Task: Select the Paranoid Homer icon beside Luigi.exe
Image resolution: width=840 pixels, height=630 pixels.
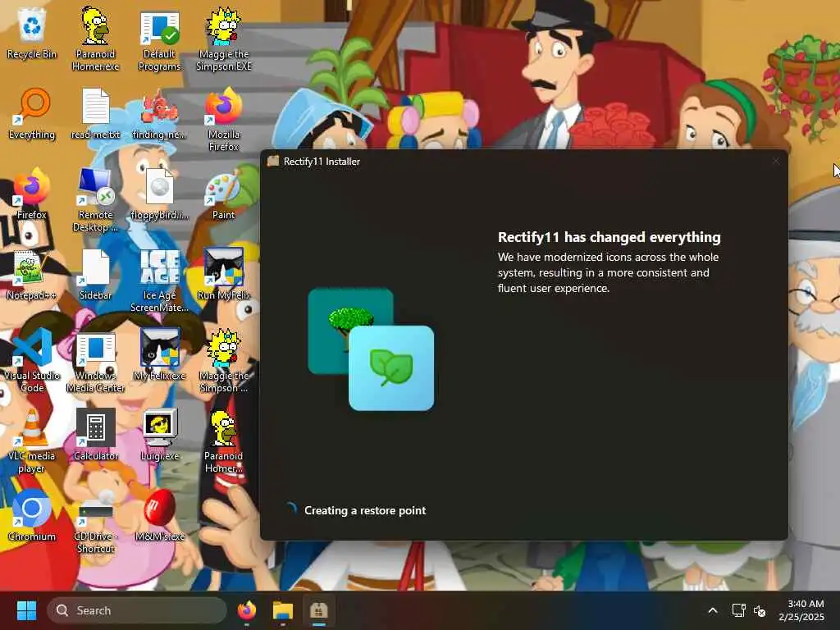Action: pos(224,441)
